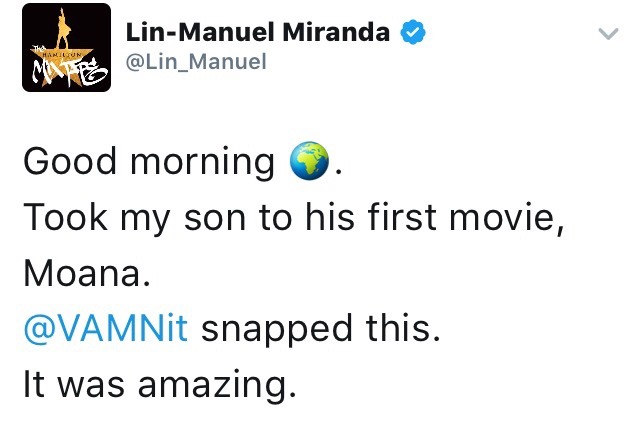Open the Hamilton Mixtape profile avatar
Viewport: 640px width, 434px height.
tap(67, 47)
